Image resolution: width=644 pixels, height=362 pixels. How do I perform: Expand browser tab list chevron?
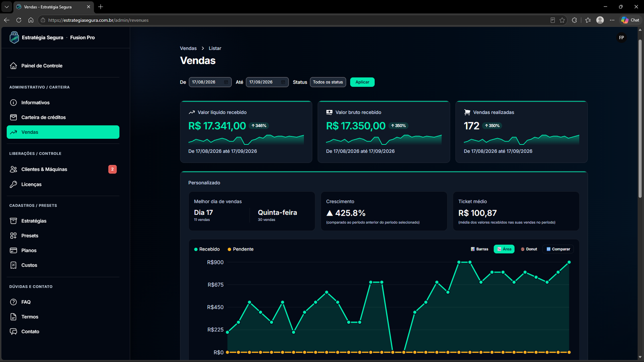click(x=6, y=7)
